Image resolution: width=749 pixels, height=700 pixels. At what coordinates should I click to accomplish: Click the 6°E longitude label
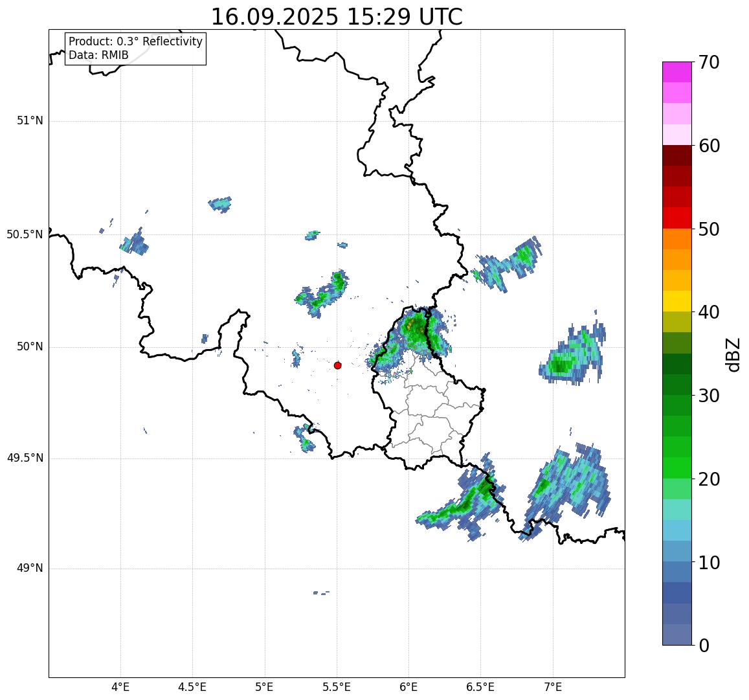409,687
